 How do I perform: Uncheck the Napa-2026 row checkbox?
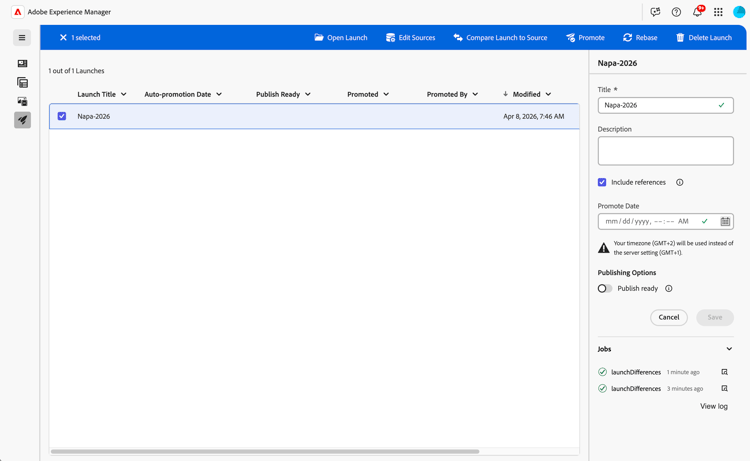pos(62,116)
